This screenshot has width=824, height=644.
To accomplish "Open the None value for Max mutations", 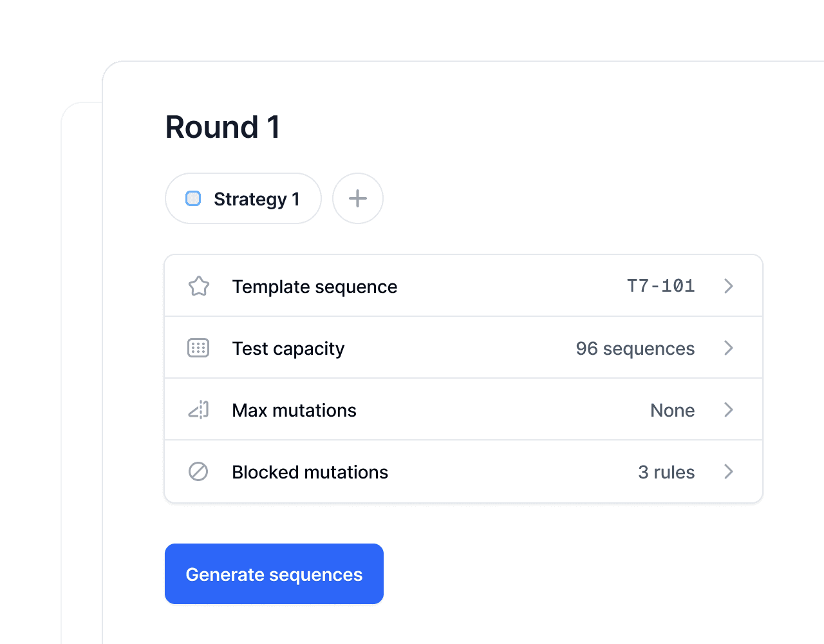I will point(673,410).
